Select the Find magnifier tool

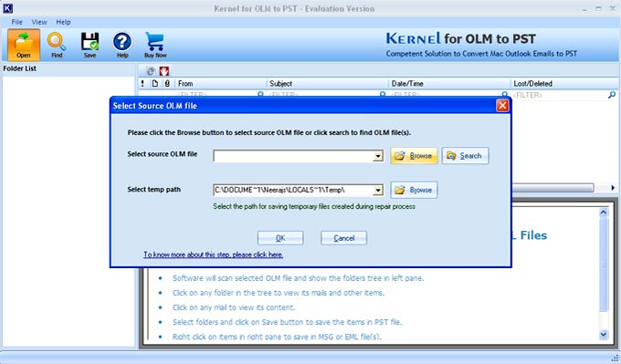(x=57, y=45)
